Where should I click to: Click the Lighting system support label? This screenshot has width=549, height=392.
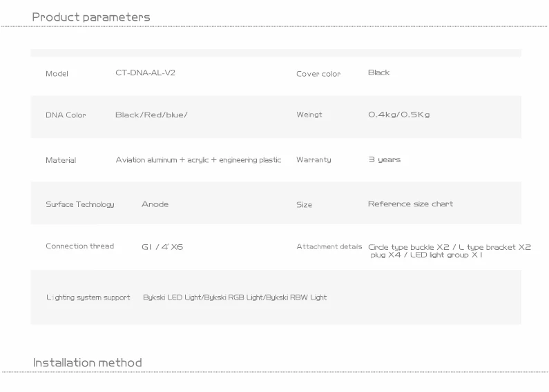[88, 297]
